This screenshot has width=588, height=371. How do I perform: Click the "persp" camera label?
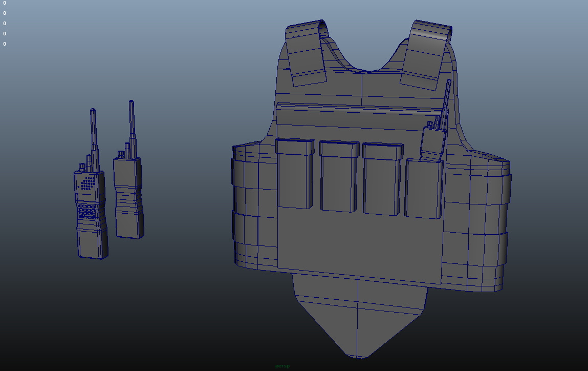282,366
